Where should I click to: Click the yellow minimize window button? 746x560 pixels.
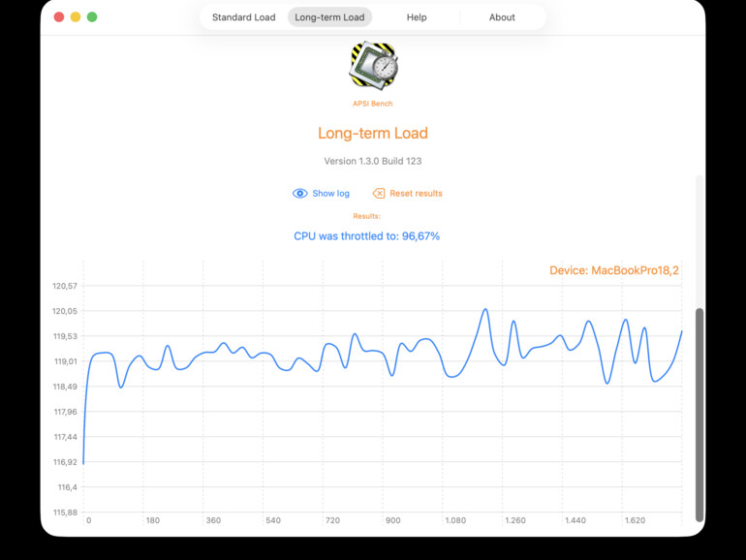click(76, 17)
